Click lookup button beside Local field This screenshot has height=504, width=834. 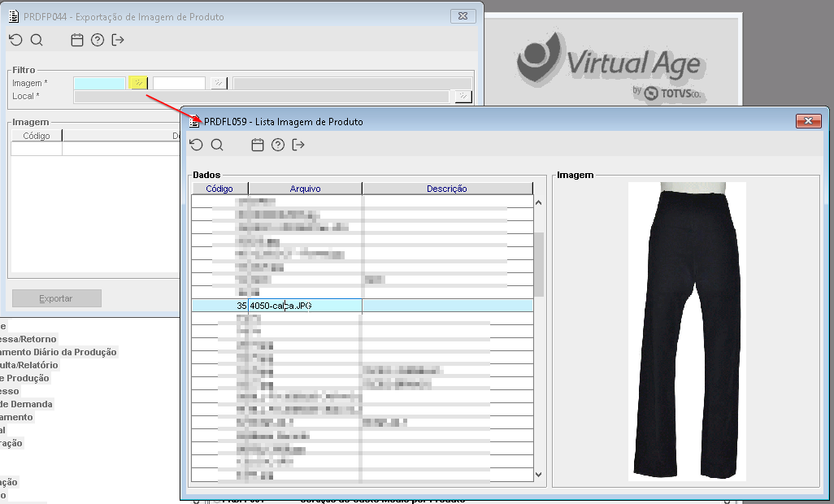[463, 96]
